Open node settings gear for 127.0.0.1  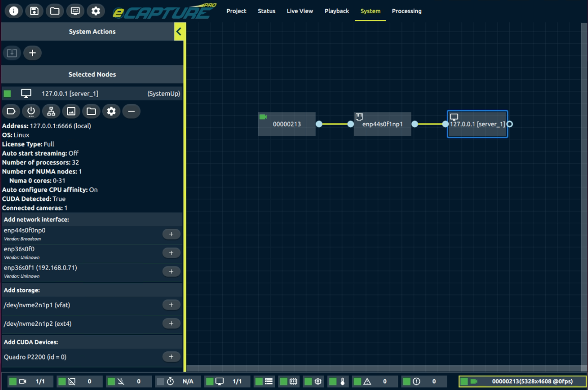pos(111,111)
